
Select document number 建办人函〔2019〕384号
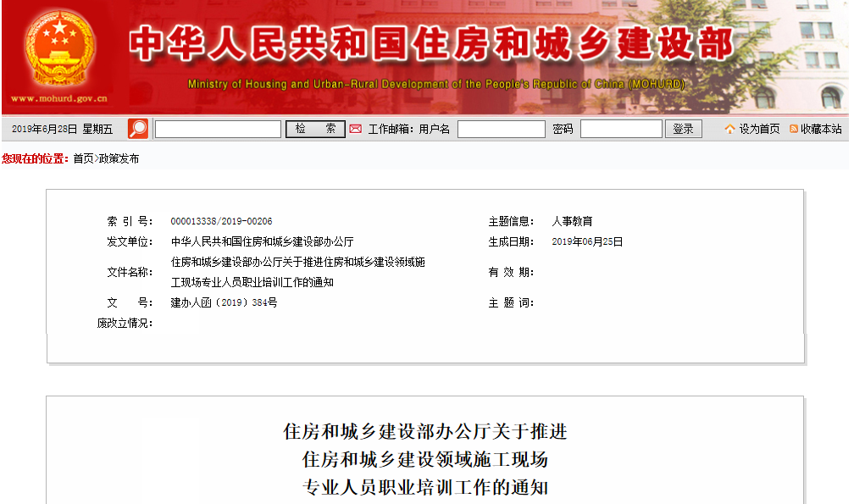pyautogui.click(x=224, y=302)
